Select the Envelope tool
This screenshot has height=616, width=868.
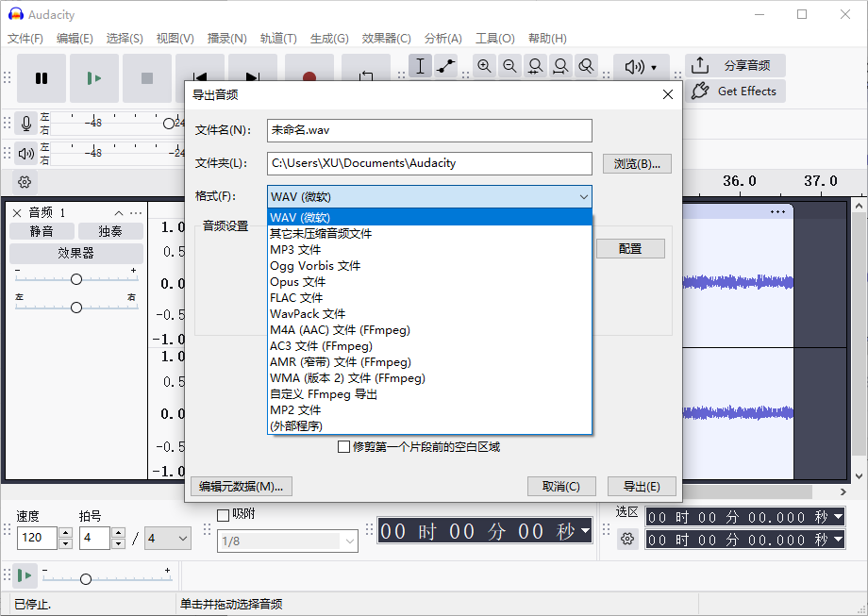pyautogui.click(x=444, y=66)
